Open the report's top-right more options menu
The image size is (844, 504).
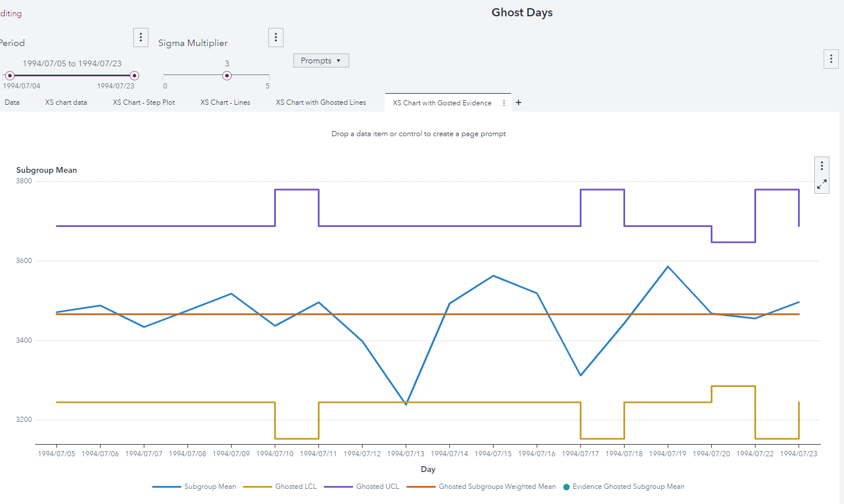831,59
